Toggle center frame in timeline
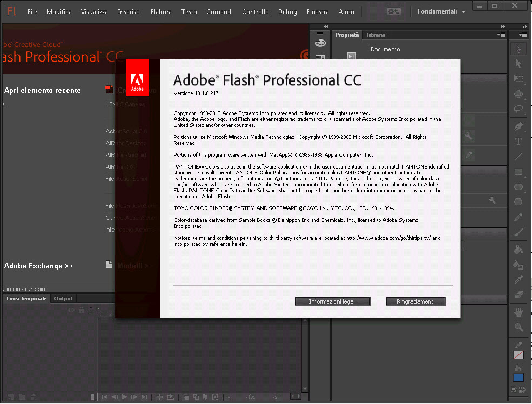This screenshot has height=404, width=532. 159,397
